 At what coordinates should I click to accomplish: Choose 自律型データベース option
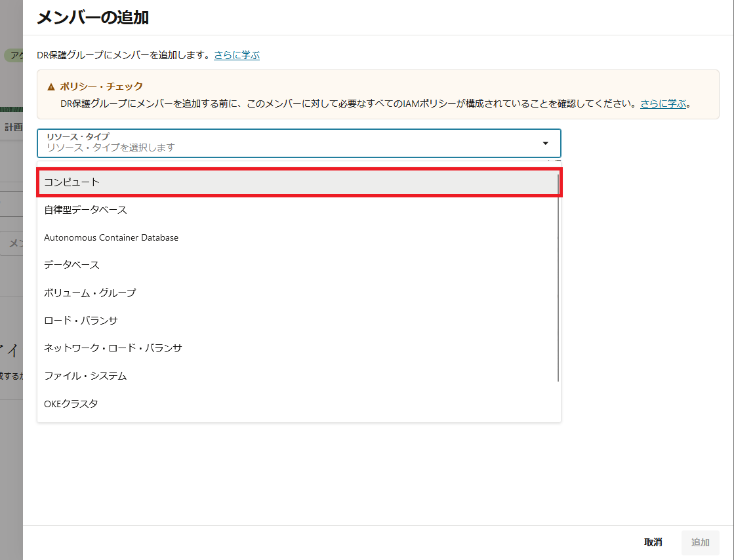point(85,210)
